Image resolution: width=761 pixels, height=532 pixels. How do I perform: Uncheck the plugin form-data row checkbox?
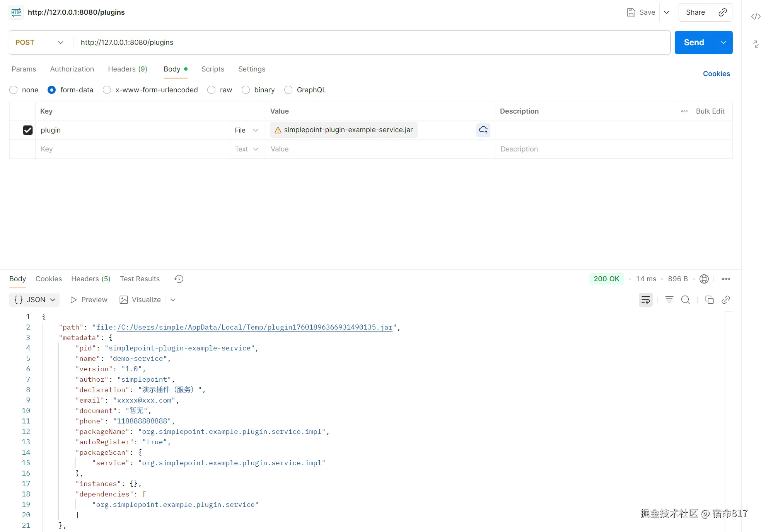point(28,130)
